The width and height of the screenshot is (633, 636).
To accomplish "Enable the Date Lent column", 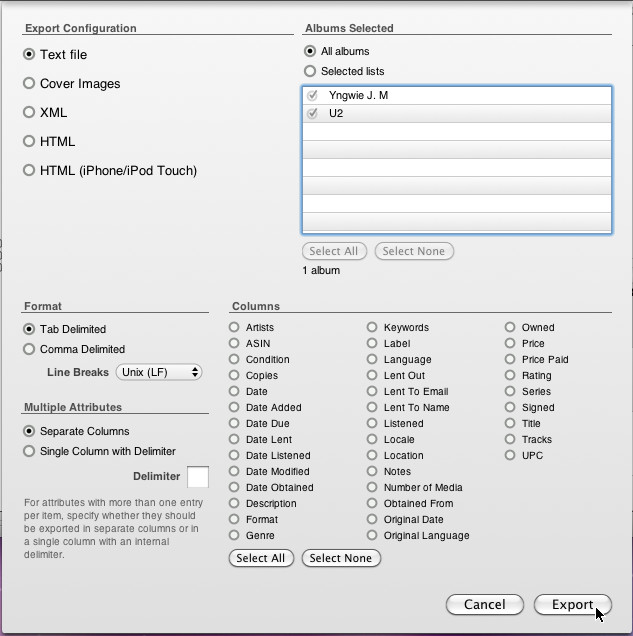I will (x=234, y=439).
